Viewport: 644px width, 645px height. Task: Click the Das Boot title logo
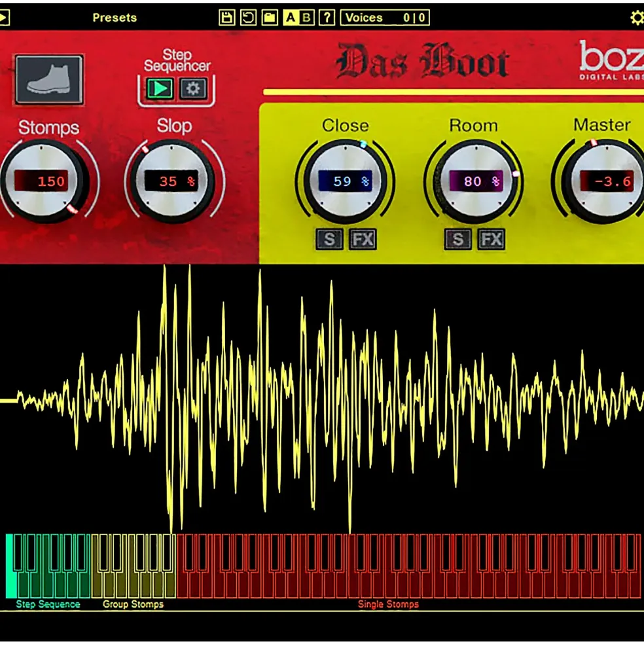pyautogui.click(x=423, y=62)
